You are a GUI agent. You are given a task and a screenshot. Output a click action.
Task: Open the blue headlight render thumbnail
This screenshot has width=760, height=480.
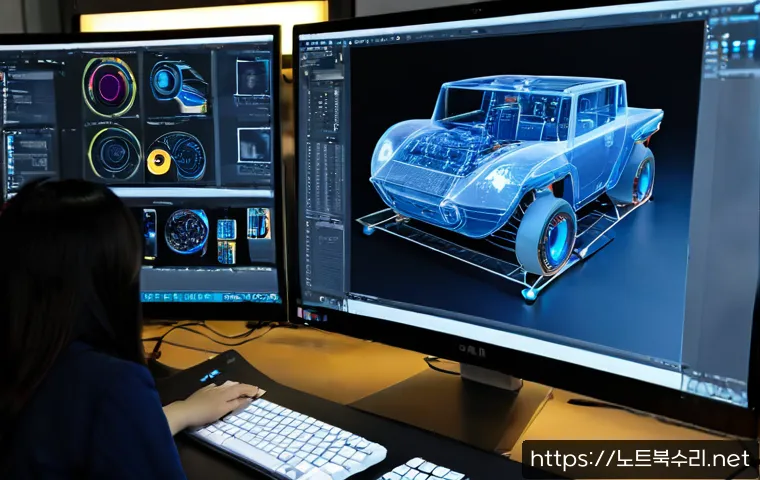point(178,87)
